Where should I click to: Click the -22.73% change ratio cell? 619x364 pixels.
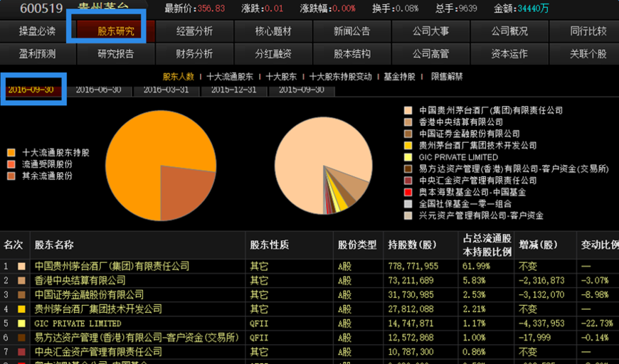coord(597,323)
